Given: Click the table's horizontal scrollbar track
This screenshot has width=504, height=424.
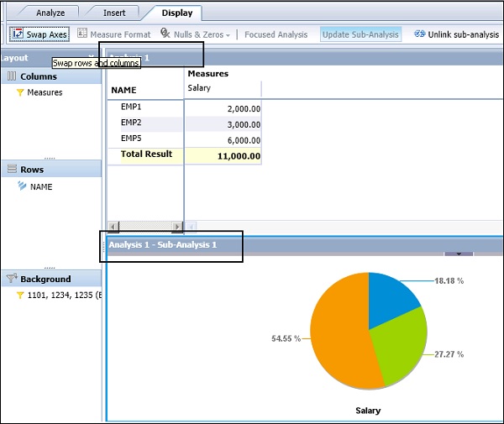Looking at the screenshot, I should click(145, 227).
